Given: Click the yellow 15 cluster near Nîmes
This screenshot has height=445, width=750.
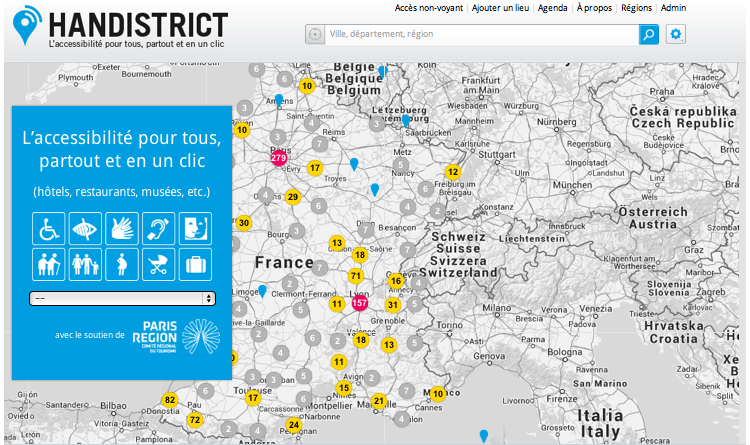Looking at the screenshot, I should click(344, 388).
